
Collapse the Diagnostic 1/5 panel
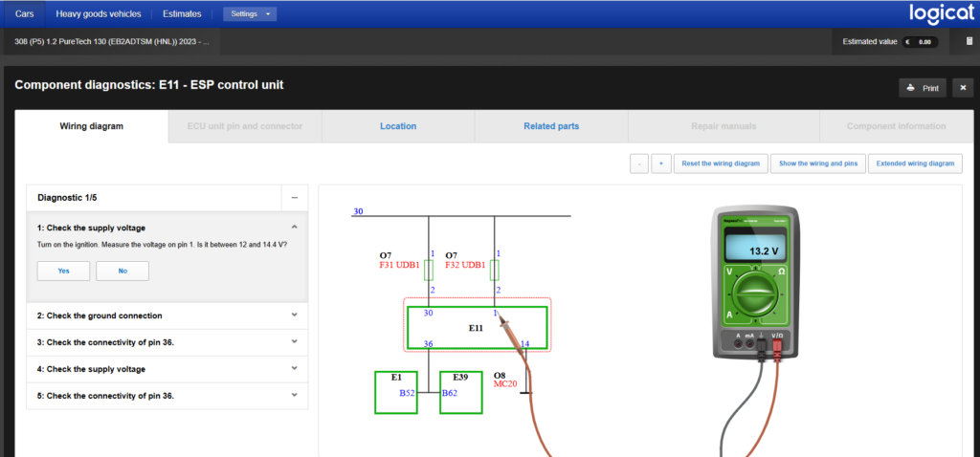click(295, 198)
